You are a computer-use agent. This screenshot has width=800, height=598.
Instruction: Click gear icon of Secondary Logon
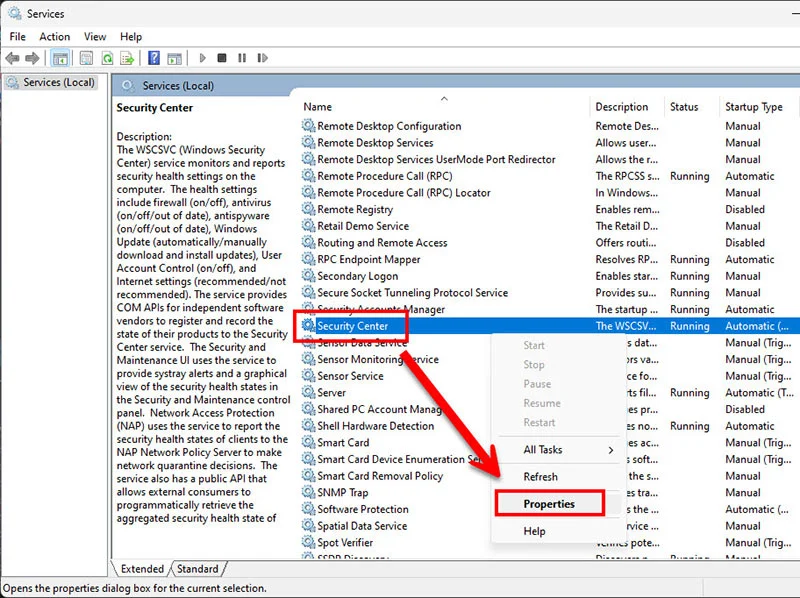pyautogui.click(x=308, y=276)
